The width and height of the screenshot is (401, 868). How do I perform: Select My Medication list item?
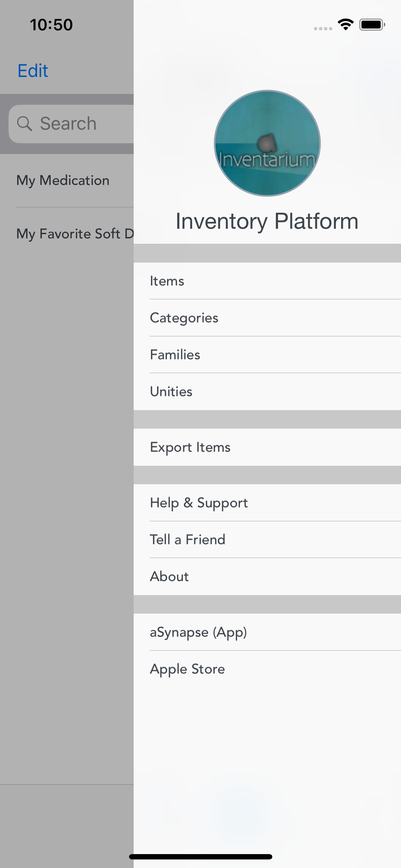pos(67,180)
